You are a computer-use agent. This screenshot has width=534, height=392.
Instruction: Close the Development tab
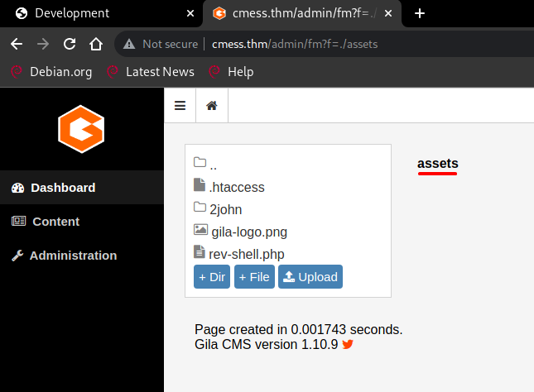coord(191,13)
